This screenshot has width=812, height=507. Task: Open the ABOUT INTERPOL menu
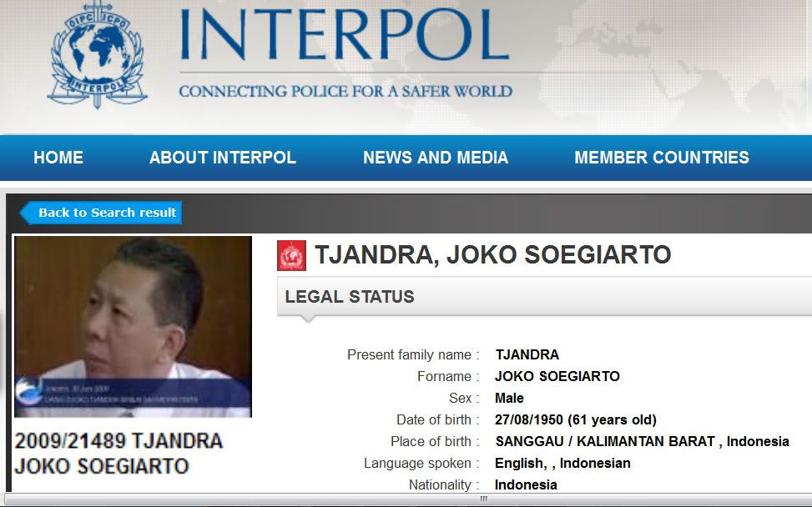pos(223,158)
